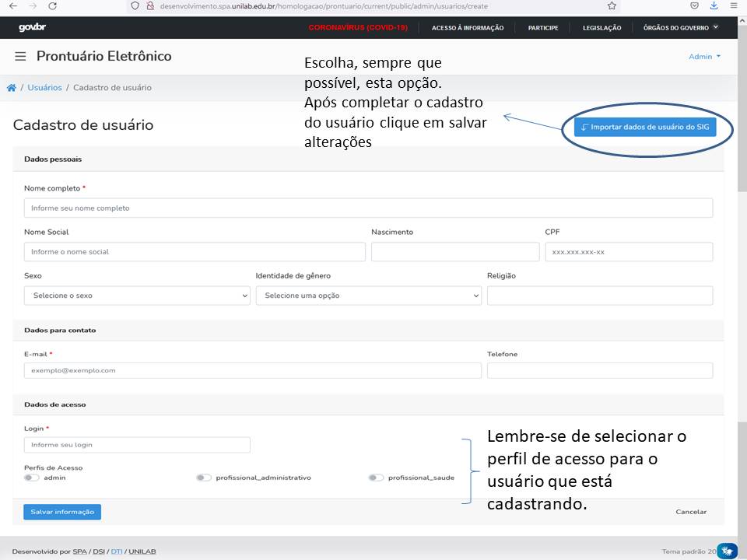The height and width of the screenshot is (560, 747).
Task: Select Legislação in the top bar
Action: pos(601,28)
